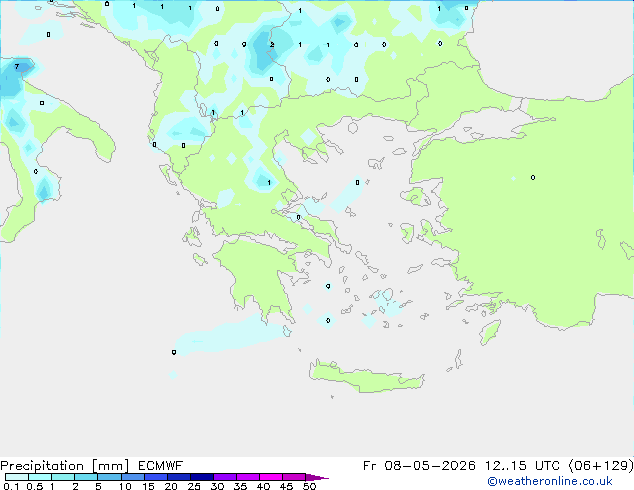Click the over-50 arrow tip of the legend
The image size is (634, 490).
tap(317, 477)
